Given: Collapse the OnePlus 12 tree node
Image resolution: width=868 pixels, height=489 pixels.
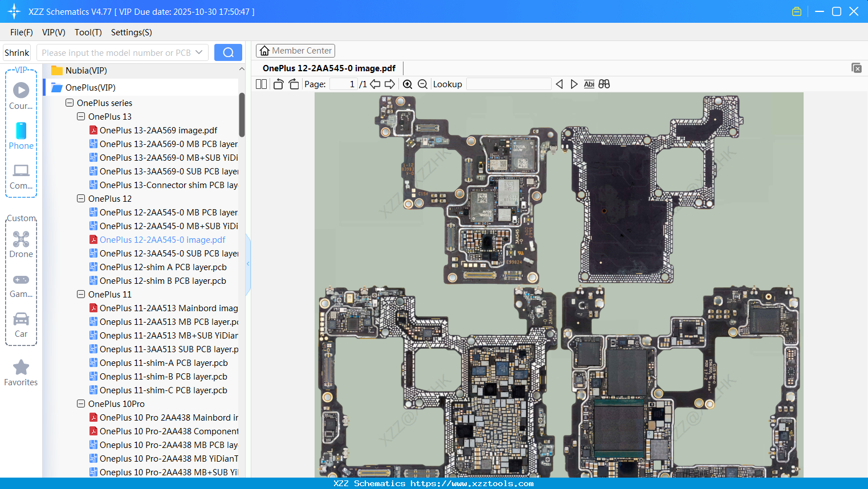Looking at the screenshot, I should [80, 198].
